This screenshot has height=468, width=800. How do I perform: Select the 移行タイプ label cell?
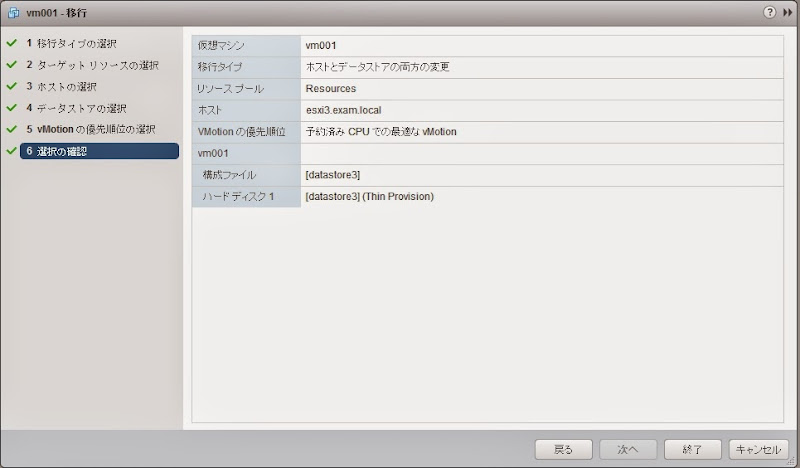coord(246,67)
